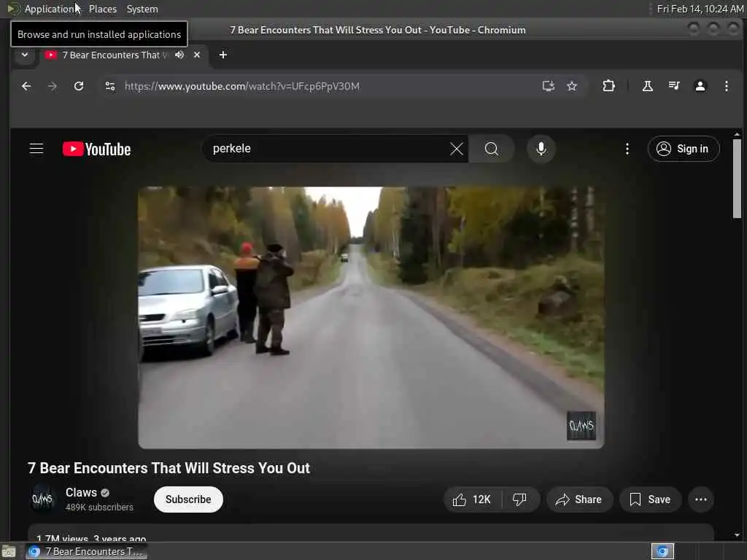Open Chrome Labs flask icon

pyautogui.click(x=648, y=86)
